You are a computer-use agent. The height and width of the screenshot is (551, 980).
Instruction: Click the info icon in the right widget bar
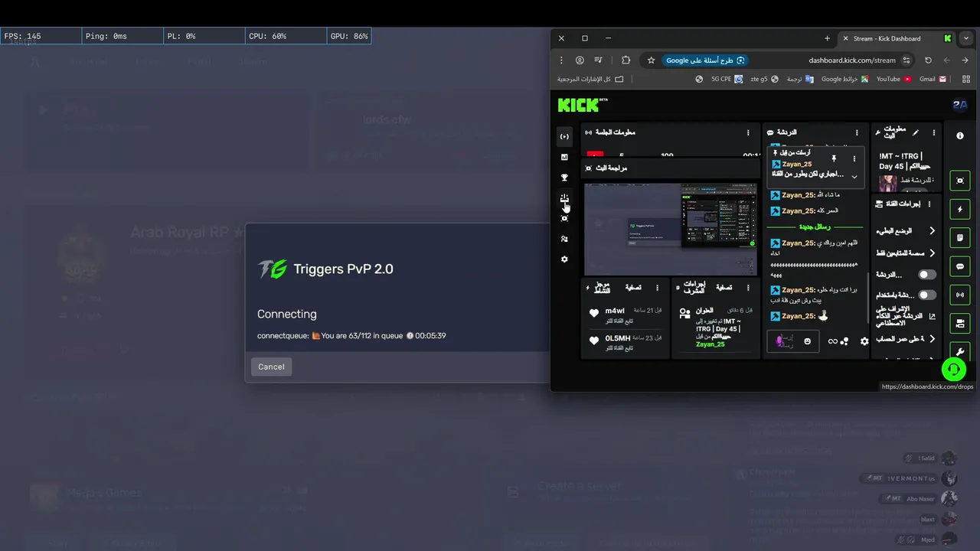click(960, 135)
